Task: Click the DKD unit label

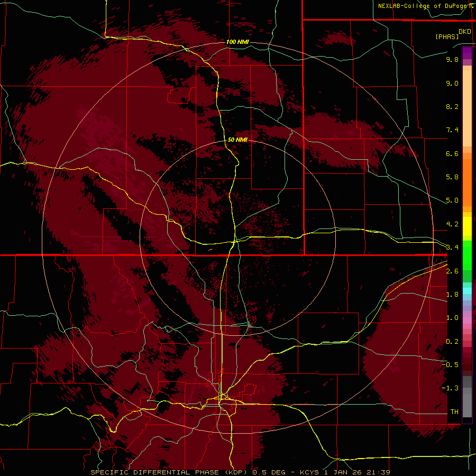Action: point(464,32)
